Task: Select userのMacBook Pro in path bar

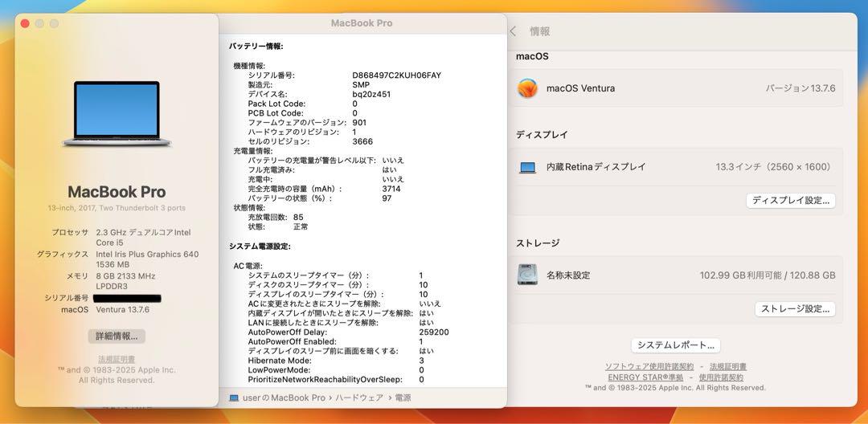Action: click(x=284, y=398)
